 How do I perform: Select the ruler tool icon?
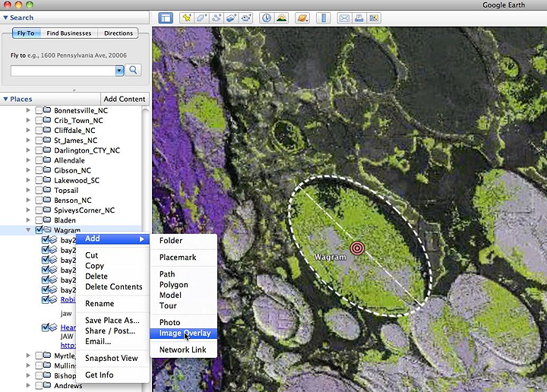pyautogui.click(x=322, y=17)
